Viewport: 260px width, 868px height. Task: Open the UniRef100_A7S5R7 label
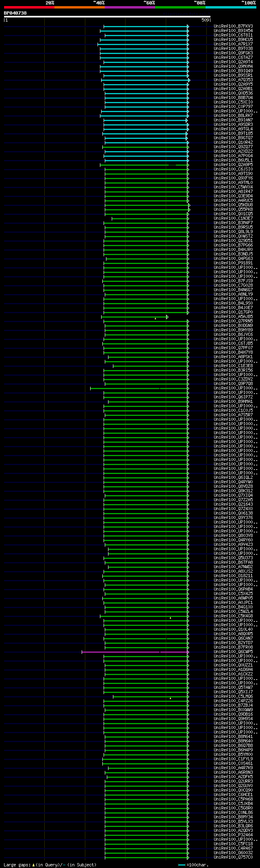pos(233,415)
